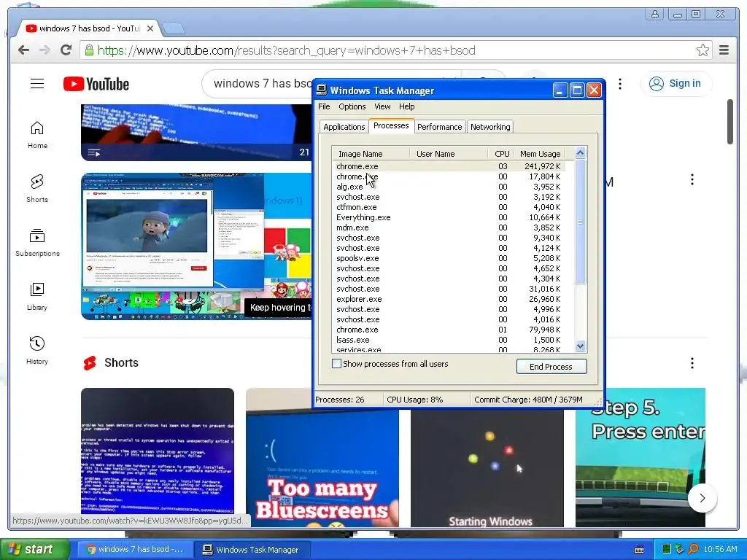Close the YouTube browser tab
The height and width of the screenshot is (560, 747).
pyautogui.click(x=150, y=28)
